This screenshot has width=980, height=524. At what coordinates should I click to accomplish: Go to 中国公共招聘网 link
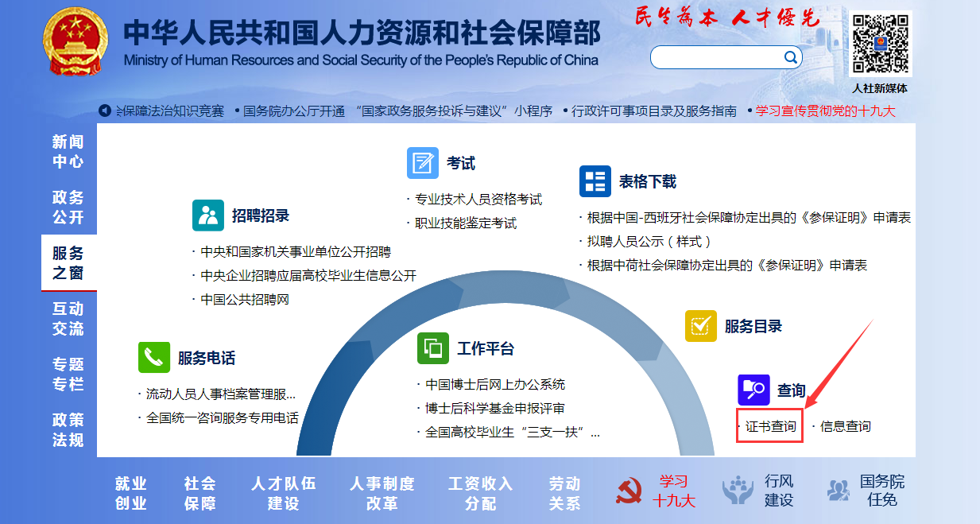tap(245, 300)
